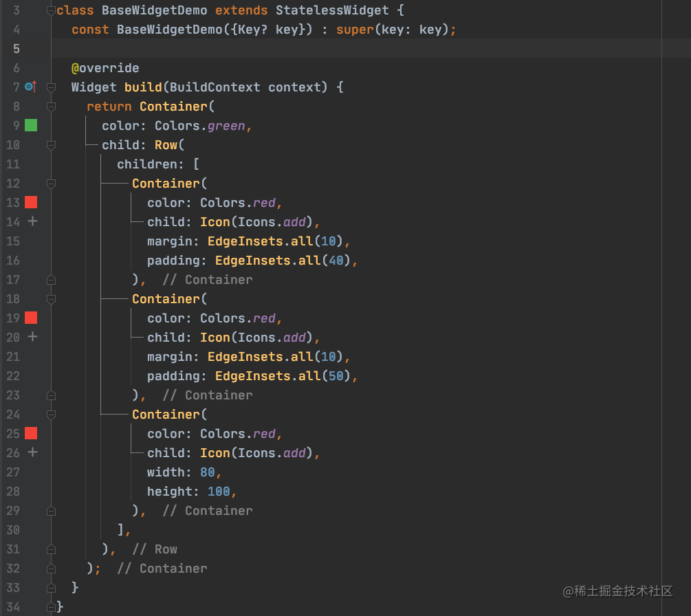The width and height of the screenshot is (691, 616).
Task: Click the fold end marker on line 17
Action: tap(51, 280)
